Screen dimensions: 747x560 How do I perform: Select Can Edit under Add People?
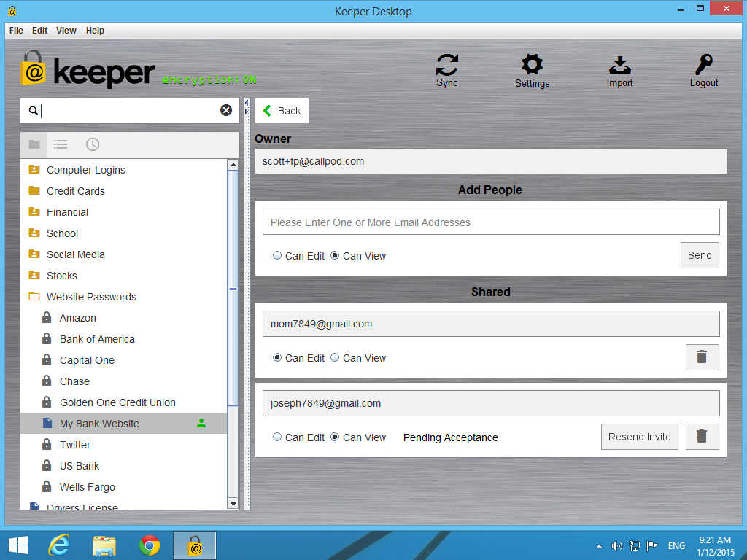coord(276,255)
